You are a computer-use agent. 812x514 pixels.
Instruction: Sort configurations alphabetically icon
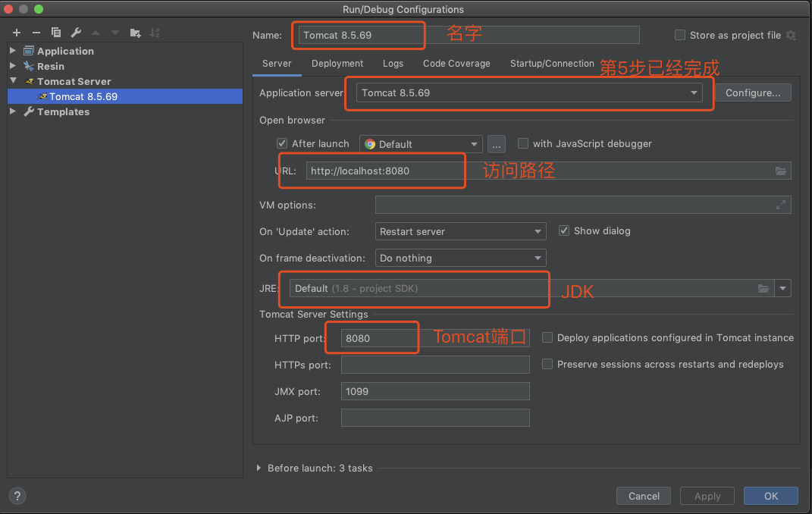(155, 33)
